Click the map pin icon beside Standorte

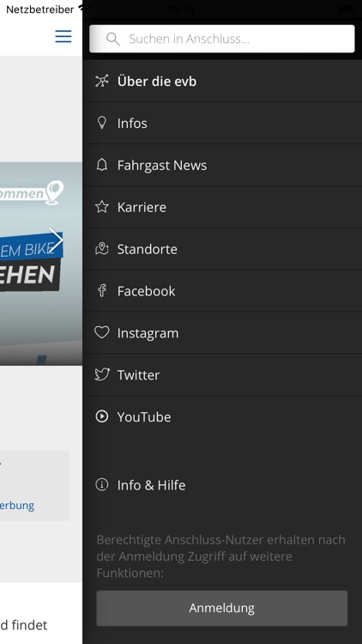pyautogui.click(x=102, y=248)
